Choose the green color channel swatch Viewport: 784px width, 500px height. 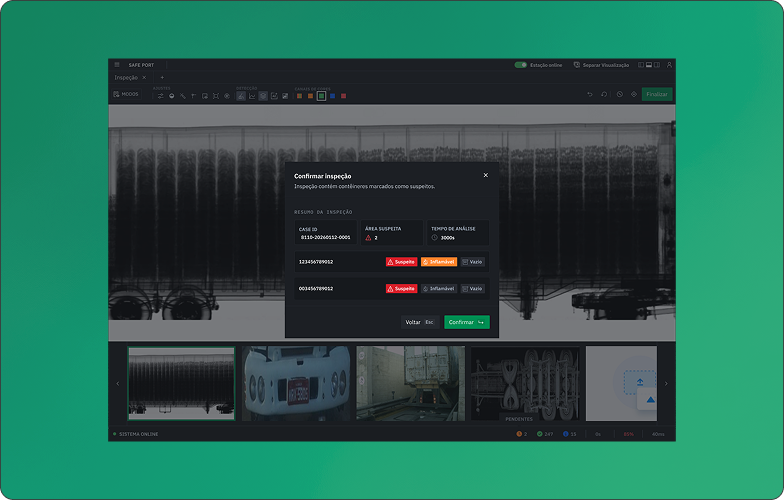(x=322, y=96)
